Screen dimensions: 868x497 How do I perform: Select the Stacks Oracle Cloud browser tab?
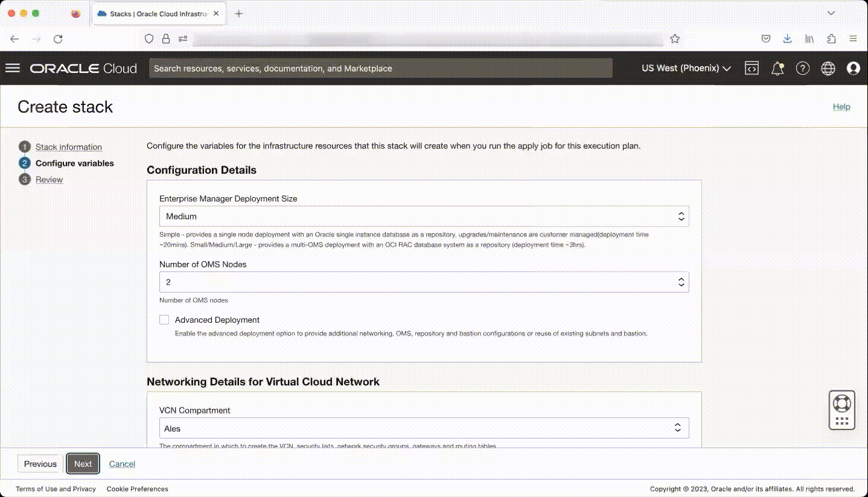(x=159, y=13)
